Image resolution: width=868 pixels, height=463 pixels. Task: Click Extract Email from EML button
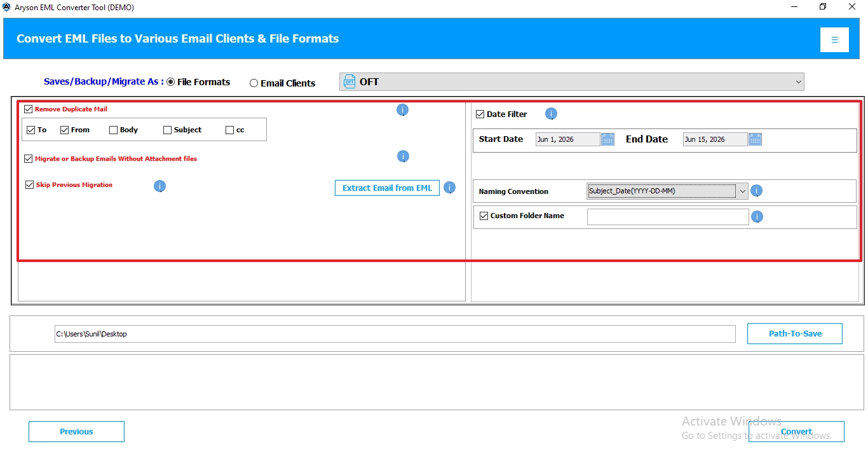[x=387, y=188]
